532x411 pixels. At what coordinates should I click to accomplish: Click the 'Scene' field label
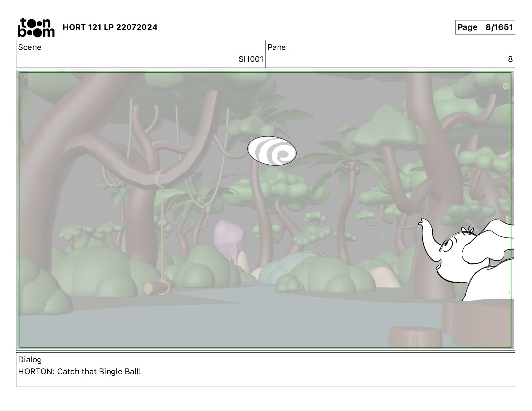[x=30, y=47]
